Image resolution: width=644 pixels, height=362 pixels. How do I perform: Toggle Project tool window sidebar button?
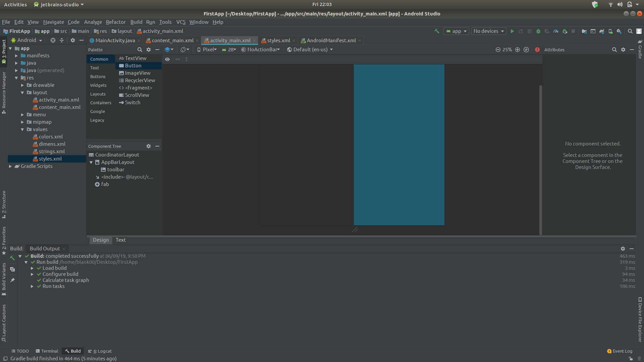(4, 51)
